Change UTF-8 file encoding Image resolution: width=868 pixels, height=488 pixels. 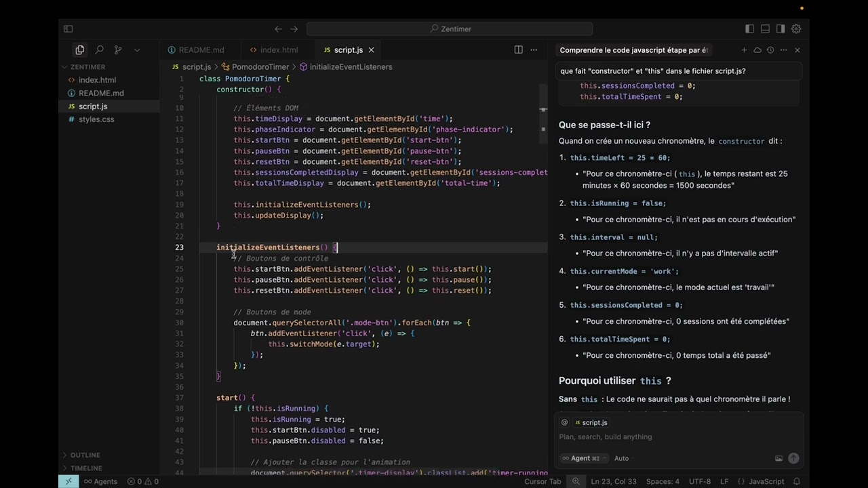coord(700,481)
